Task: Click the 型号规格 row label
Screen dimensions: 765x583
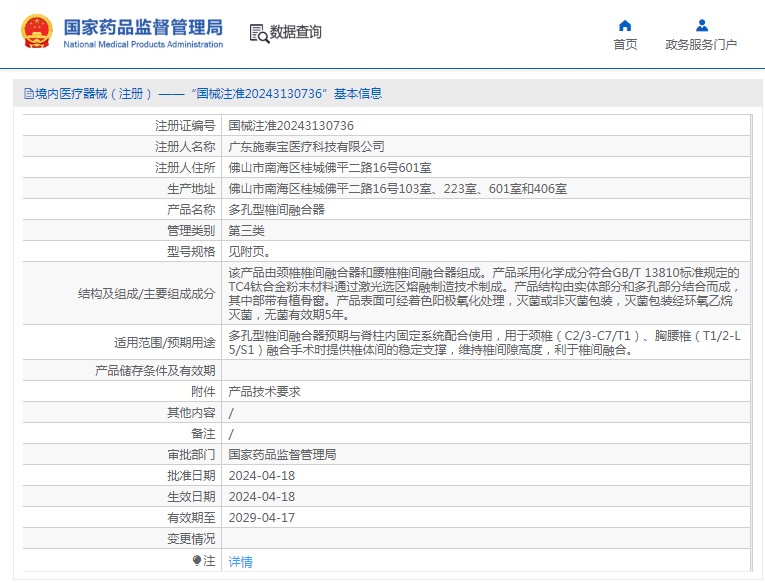Action: 191,252
